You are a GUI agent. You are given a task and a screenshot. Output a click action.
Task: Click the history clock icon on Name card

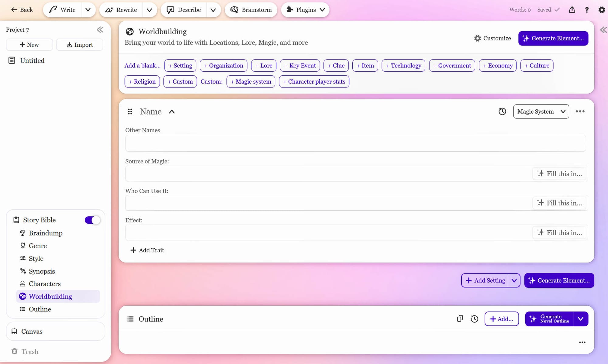(502, 112)
